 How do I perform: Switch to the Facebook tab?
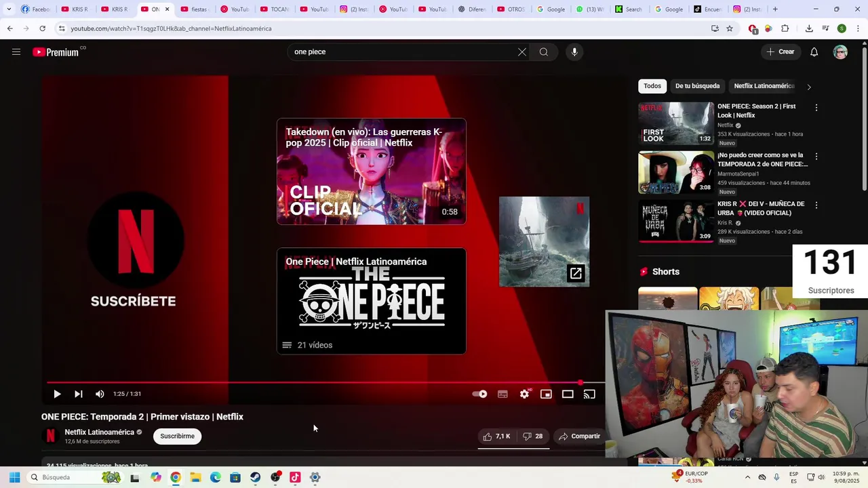[x=36, y=9]
